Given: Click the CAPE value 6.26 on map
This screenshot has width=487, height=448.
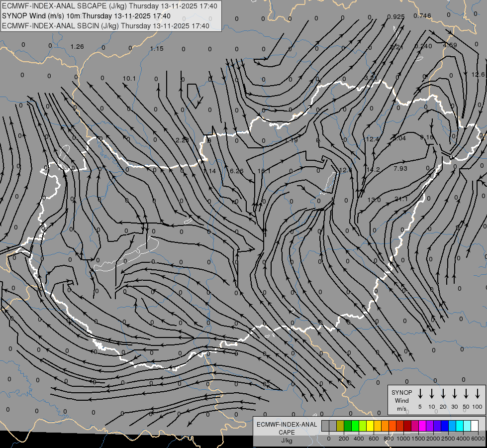Looking at the screenshot, I should coord(237,171).
